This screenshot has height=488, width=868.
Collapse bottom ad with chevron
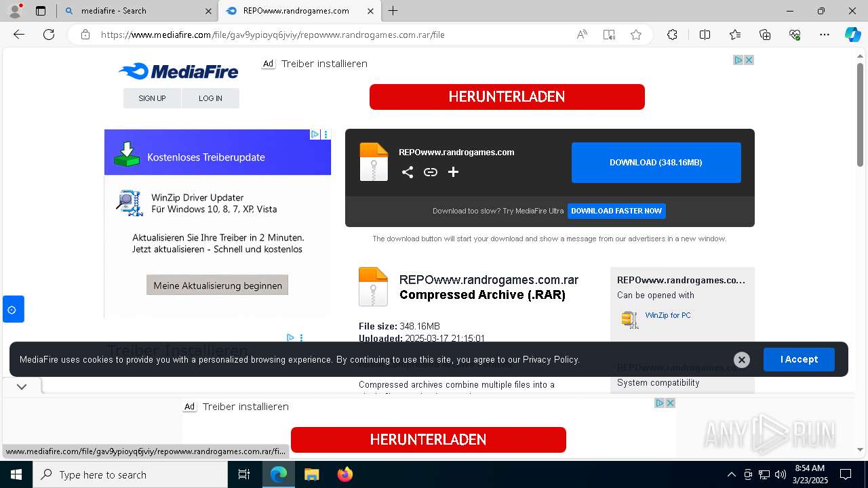click(x=22, y=387)
